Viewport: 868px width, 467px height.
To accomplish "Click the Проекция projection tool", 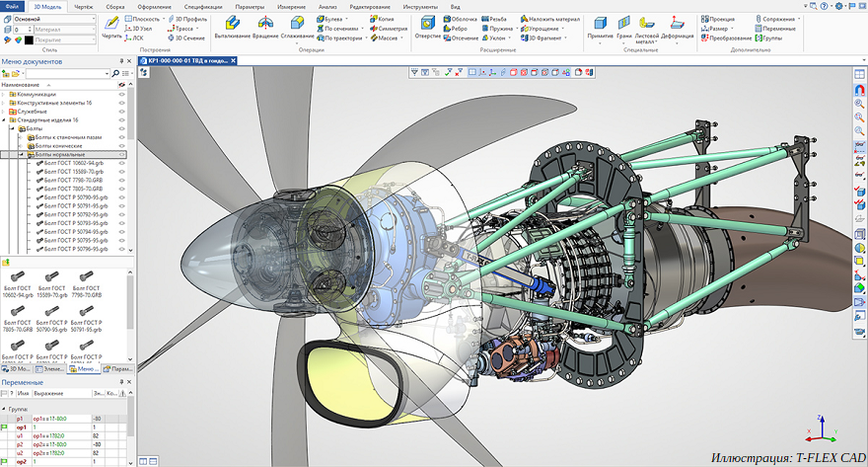I will (717, 19).
